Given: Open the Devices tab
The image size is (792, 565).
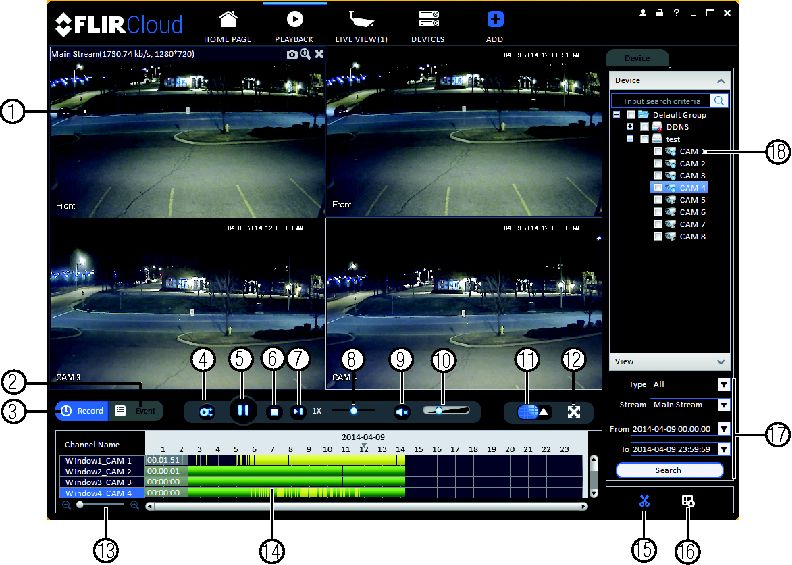Looking at the screenshot, I should pos(428,26).
